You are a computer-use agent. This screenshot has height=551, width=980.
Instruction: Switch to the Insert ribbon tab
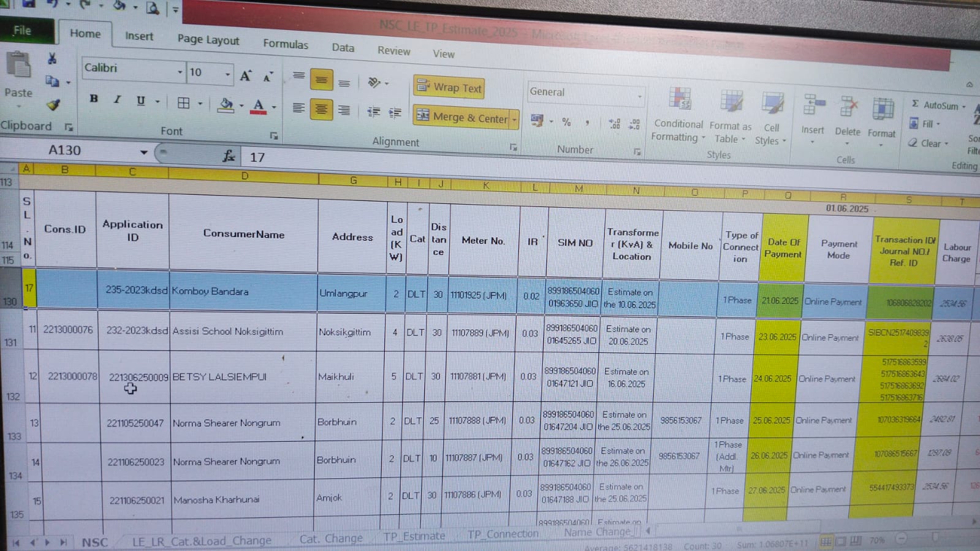pyautogui.click(x=139, y=36)
